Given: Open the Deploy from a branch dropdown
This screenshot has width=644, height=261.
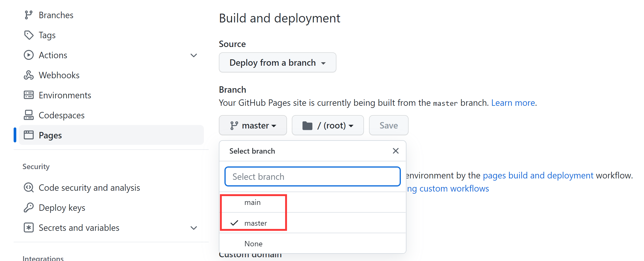Looking at the screenshot, I should click(x=277, y=63).
